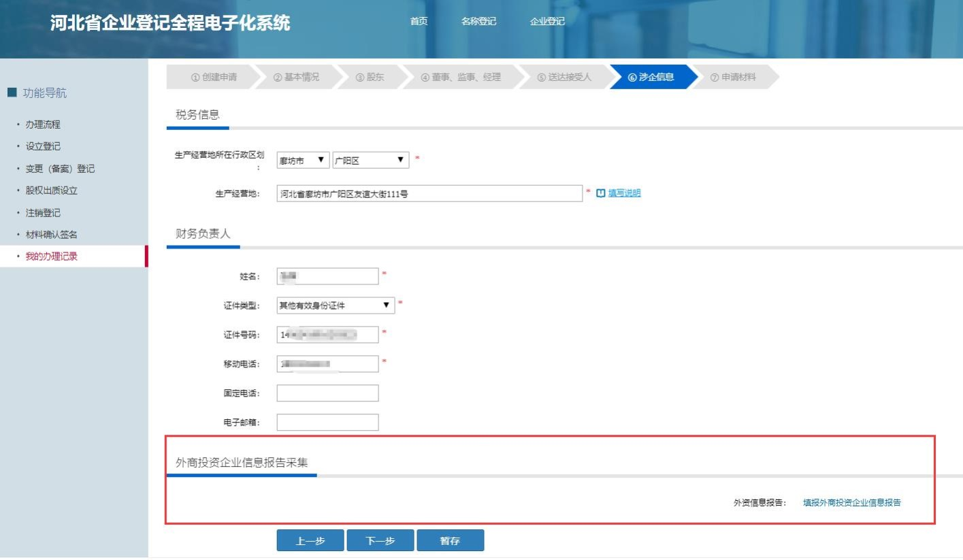Click into the 固定电话 field
Viewport: 963px width, 560px height.
327,393
